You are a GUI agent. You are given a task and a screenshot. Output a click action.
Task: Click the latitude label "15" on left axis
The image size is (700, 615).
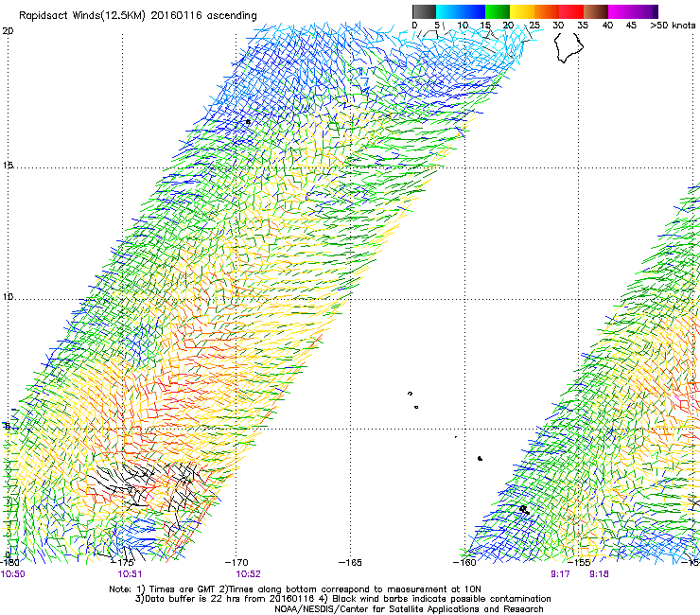click(x=8, y=166)
